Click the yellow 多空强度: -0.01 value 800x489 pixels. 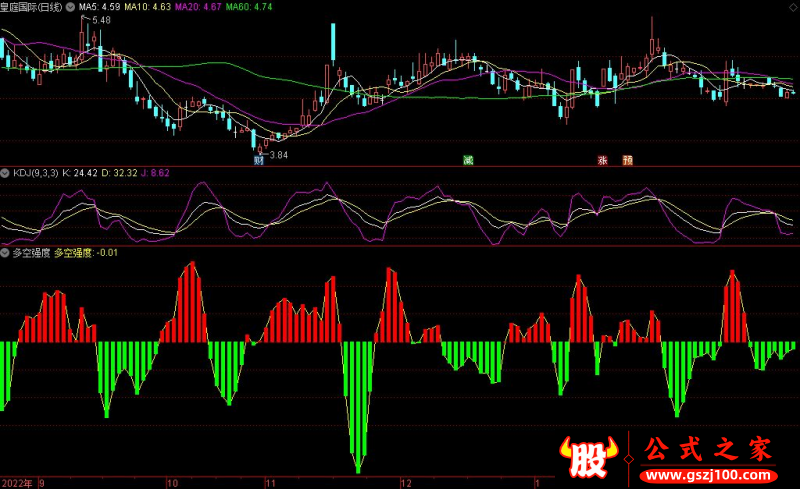pos(86,253)
